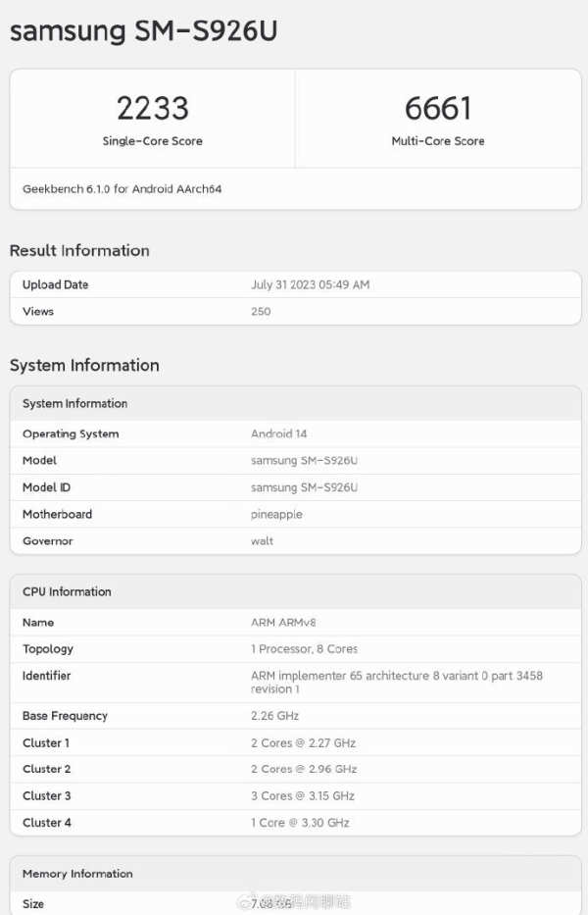Click the 'Single-Core Score' label
Image resolution: width=588 pixels, height=915 pixels.
click(152, 141)
